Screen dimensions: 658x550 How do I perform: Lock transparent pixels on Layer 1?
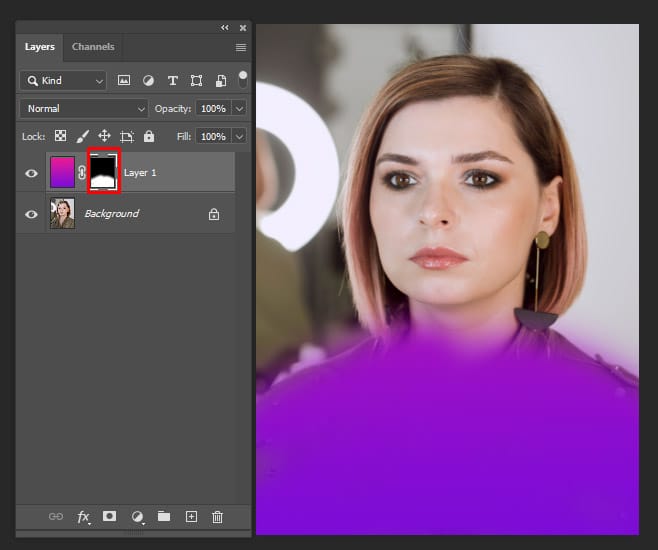[60, 136]
